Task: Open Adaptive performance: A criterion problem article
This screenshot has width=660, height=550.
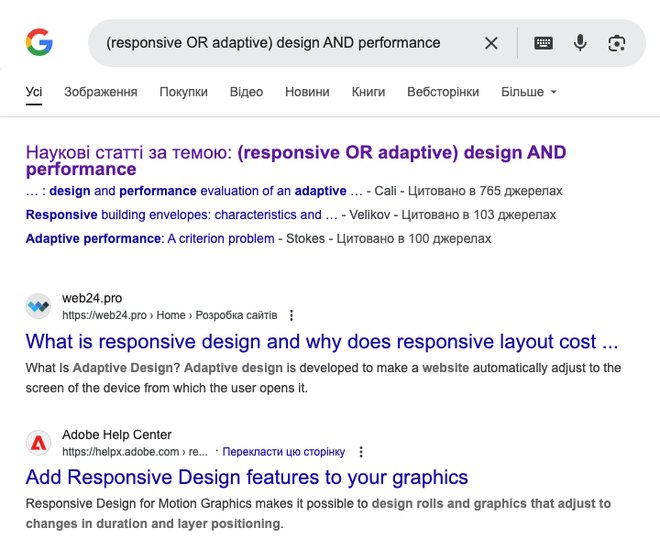Action: click(150, 239)
